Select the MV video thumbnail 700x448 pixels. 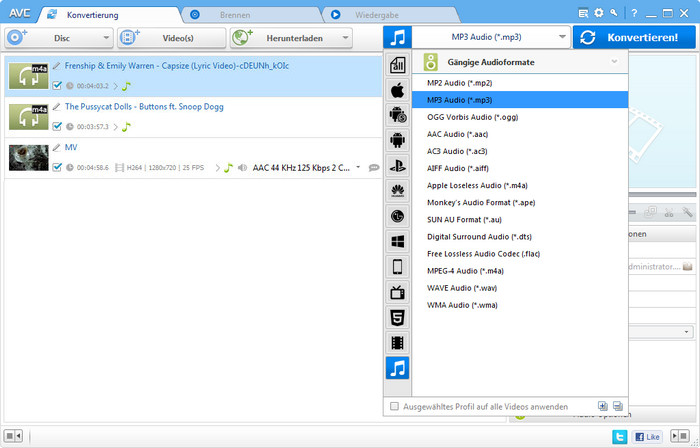click(29, 158)
